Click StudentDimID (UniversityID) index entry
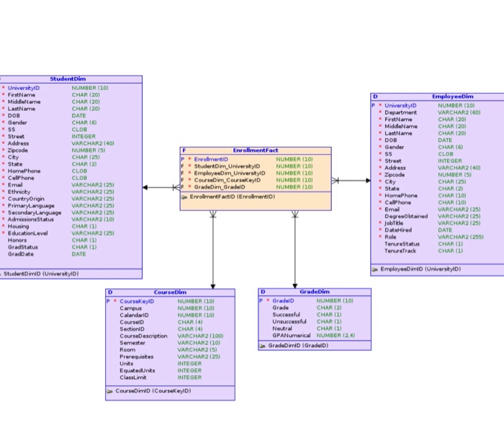 41,274
